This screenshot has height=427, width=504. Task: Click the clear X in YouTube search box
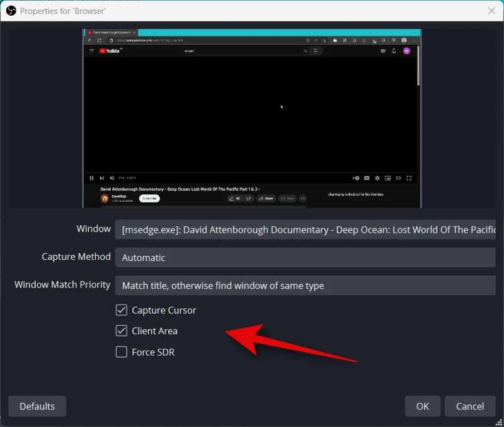click(x=306, y=50)
